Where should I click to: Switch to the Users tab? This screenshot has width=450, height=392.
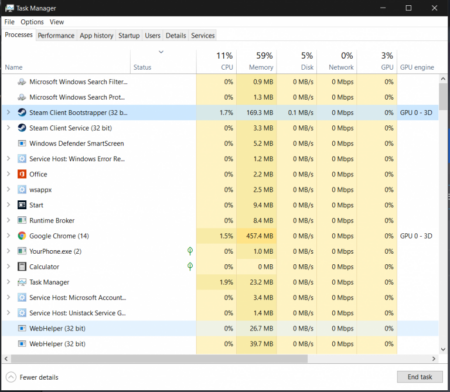(153, 35)
